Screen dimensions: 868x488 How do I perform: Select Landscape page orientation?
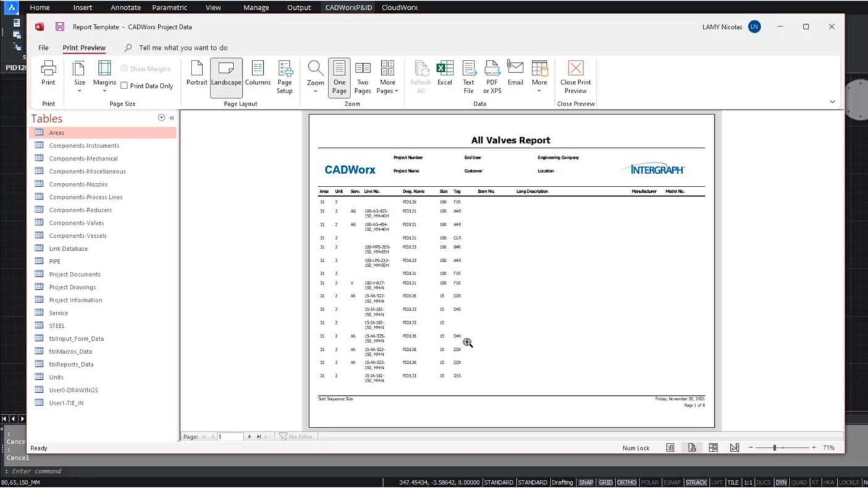(226, 77)
